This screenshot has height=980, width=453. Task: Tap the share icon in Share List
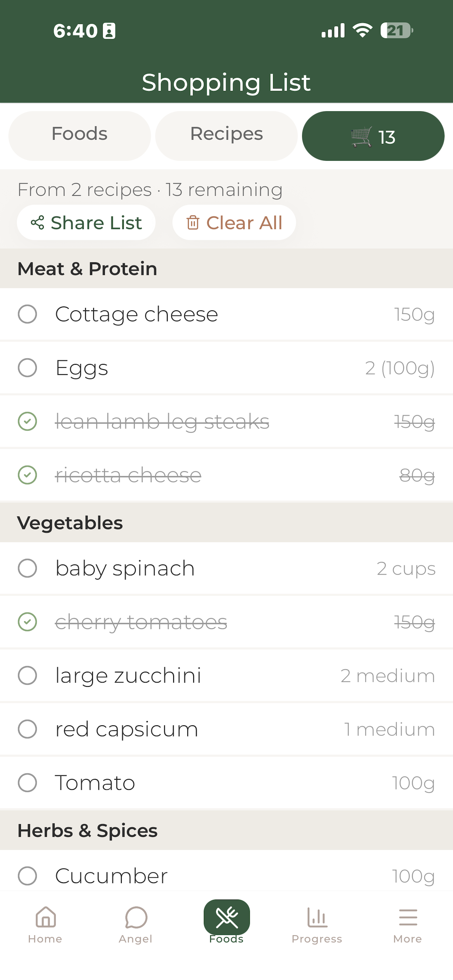click(x=37, y=223)
